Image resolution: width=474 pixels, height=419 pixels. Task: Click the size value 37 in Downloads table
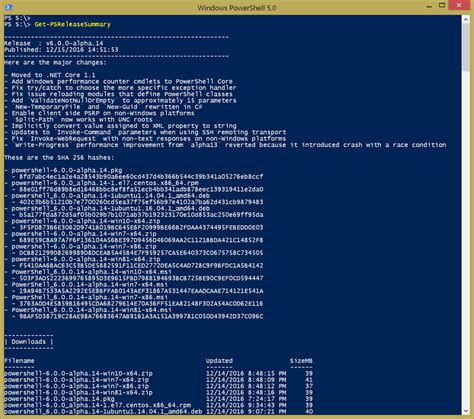coord(309,386)
